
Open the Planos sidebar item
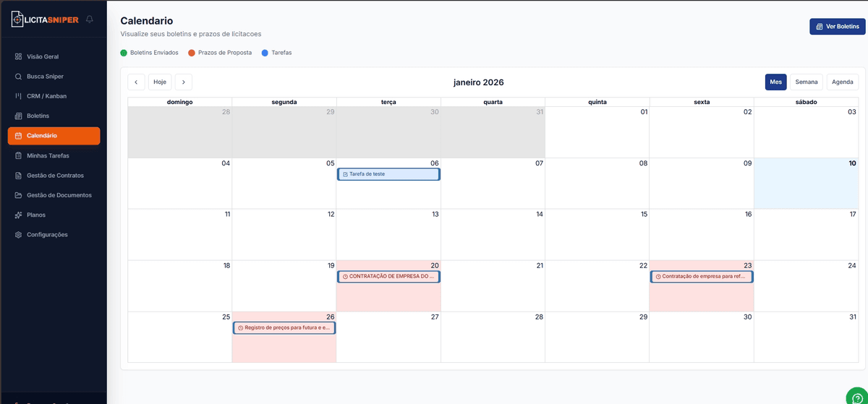(x=36, y=215)
